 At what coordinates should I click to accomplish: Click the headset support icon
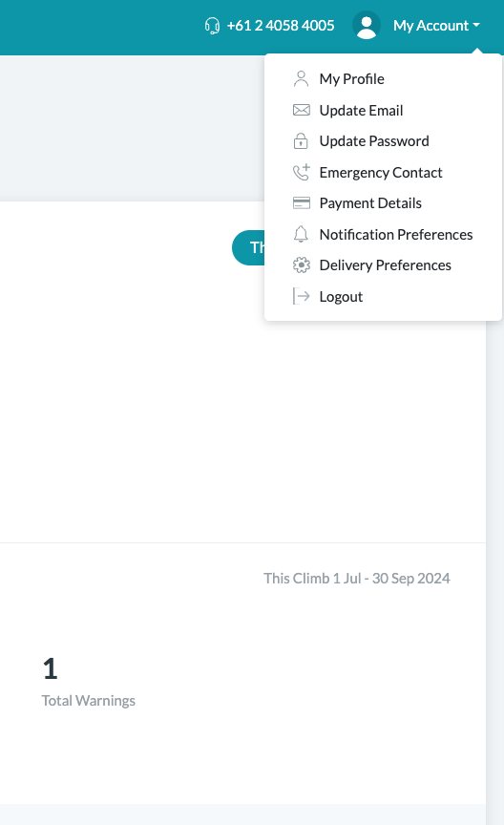pyautogui.click(x=212, y=25)
